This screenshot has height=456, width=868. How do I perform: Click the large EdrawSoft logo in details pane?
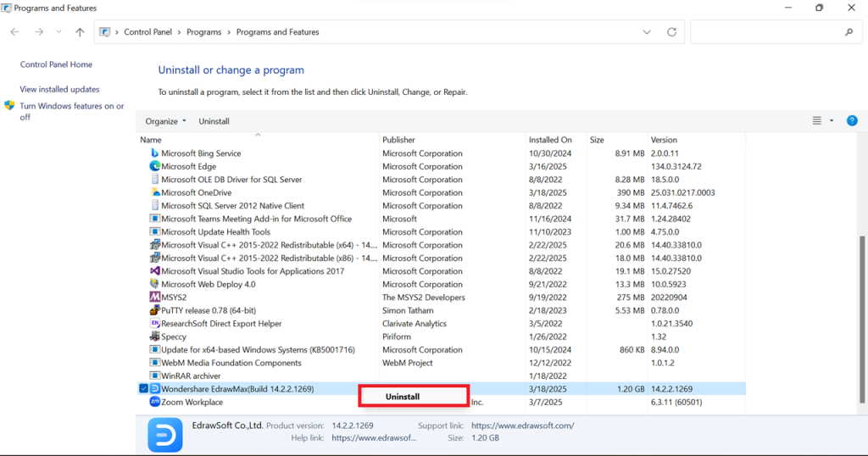[x=165, y=435]
